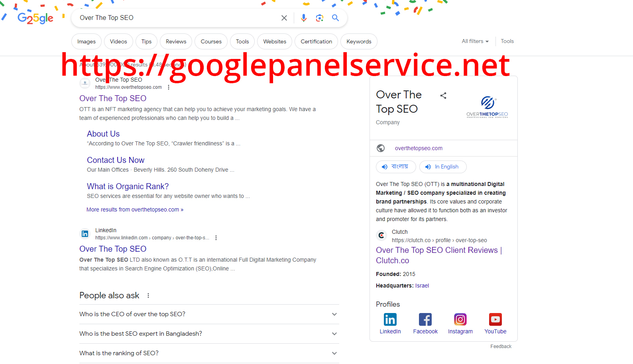Open Over The Top SEO Client Reviews Clutch.co
This screenshot has width=633, height=364.
[x=439, y=255]
